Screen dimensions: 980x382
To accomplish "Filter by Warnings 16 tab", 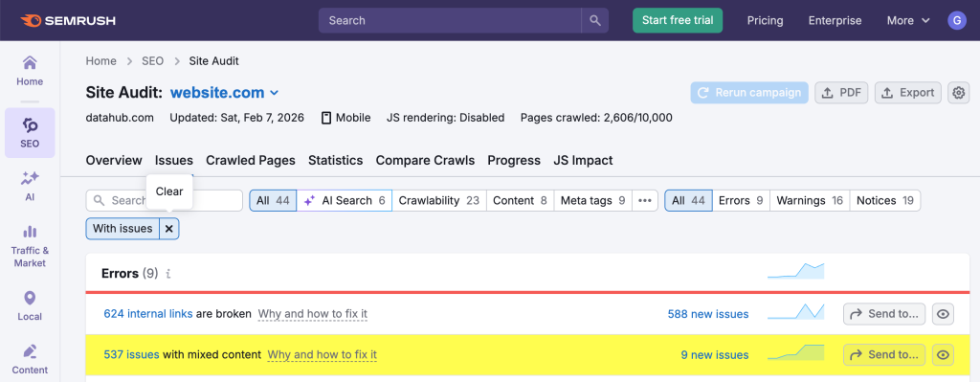I will tap(810, 201).
